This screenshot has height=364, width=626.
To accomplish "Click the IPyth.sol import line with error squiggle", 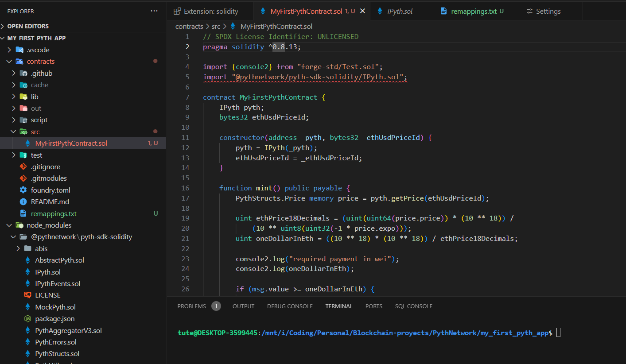I will click(305, 77).
